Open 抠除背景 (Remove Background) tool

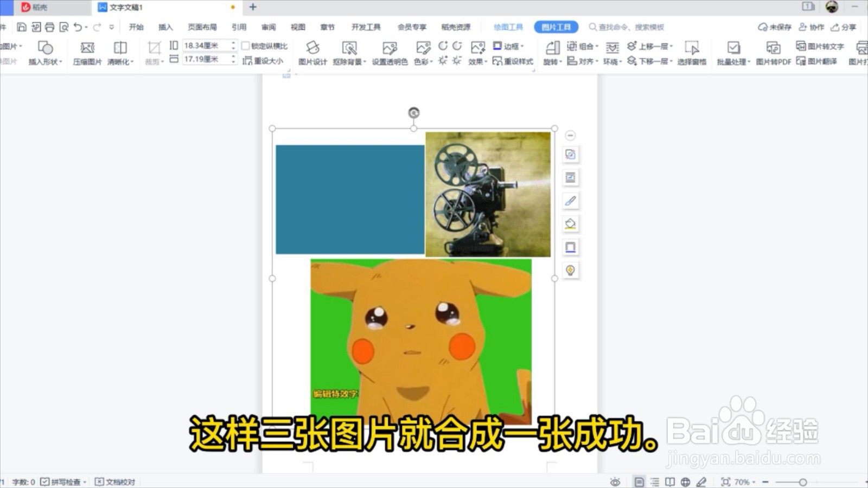349,53
